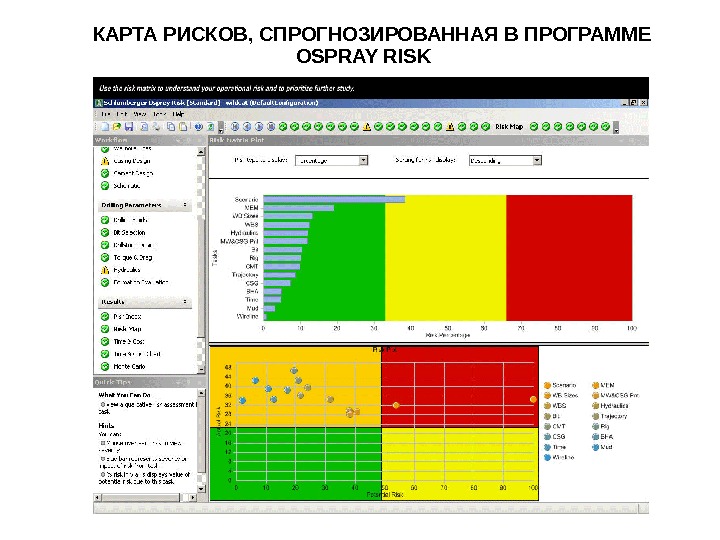Screen dimensions: 720x540
Task: Click the Save floppy disk icon
Action: coord(129,127)
